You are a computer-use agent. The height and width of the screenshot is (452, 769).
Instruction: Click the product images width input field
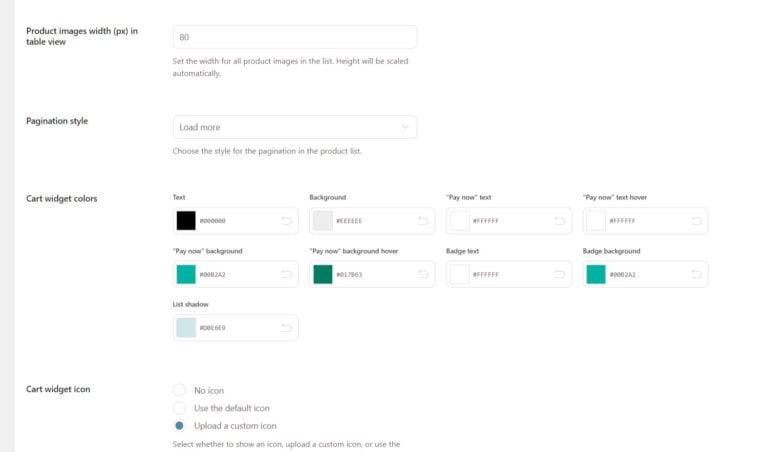[x=295, y=37]
